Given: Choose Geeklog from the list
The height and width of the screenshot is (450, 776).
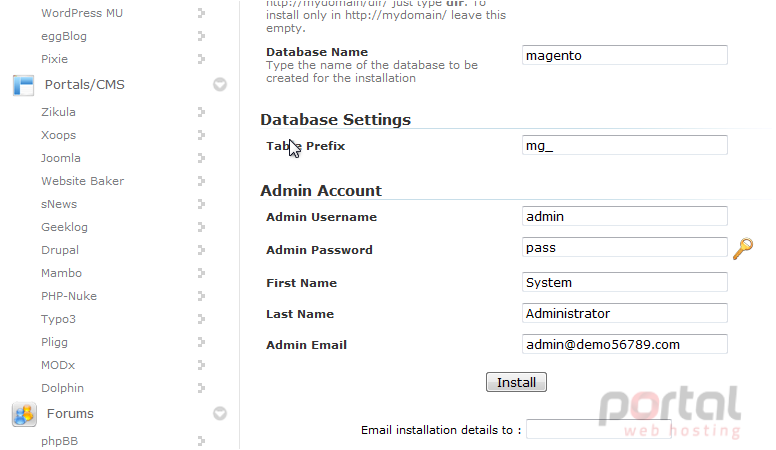Looking at the screenshot, I should click(x=64, y=227).
